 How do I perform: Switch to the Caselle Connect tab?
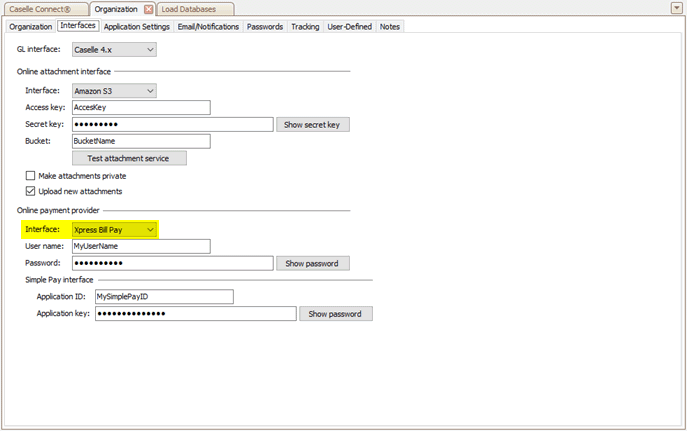point(45,9)
